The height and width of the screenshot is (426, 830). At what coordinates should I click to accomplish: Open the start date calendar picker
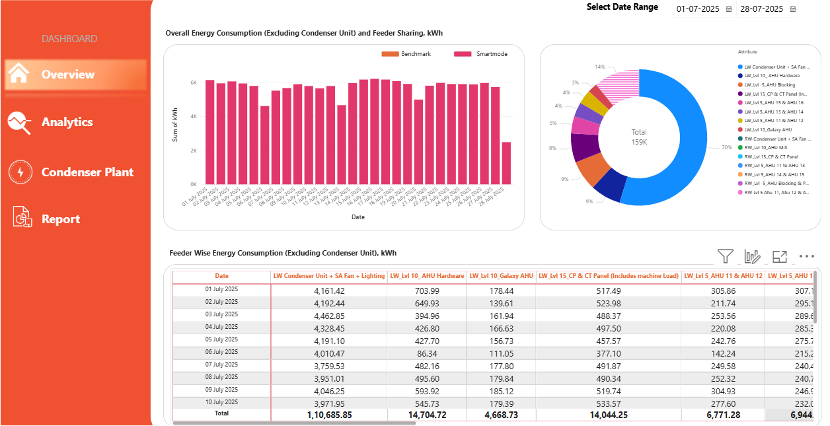coord(728,9)
